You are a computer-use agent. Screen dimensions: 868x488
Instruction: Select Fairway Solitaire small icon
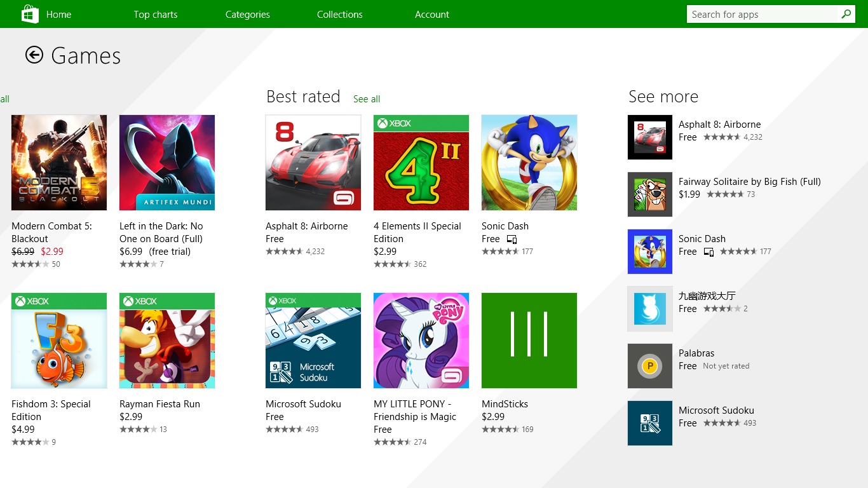650,194
